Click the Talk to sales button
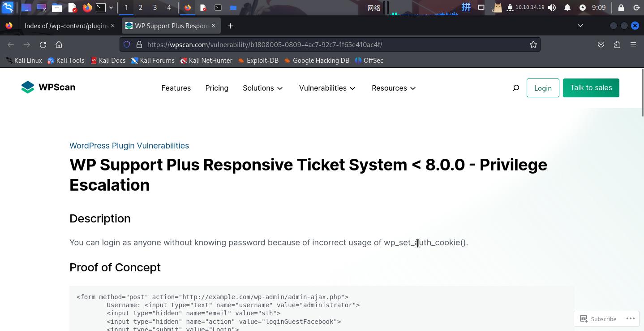This screenshot has width=644, height=331. click(591, 88)
